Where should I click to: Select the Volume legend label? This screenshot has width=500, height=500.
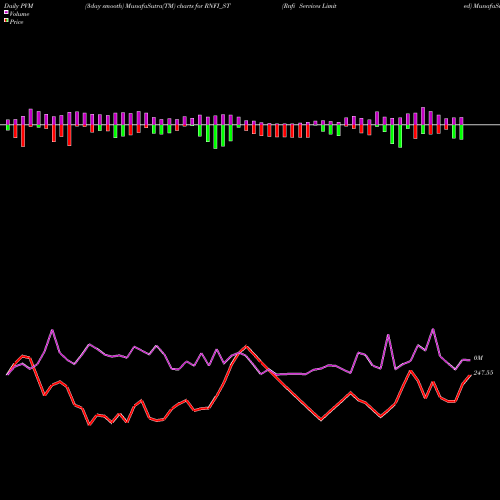coord(19,14)
